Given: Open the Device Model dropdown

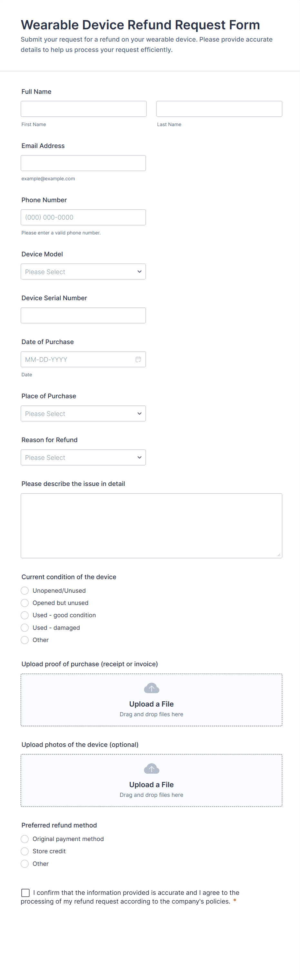Looking at the screenshot, I should pyautogui.click(x=83, y=272).
